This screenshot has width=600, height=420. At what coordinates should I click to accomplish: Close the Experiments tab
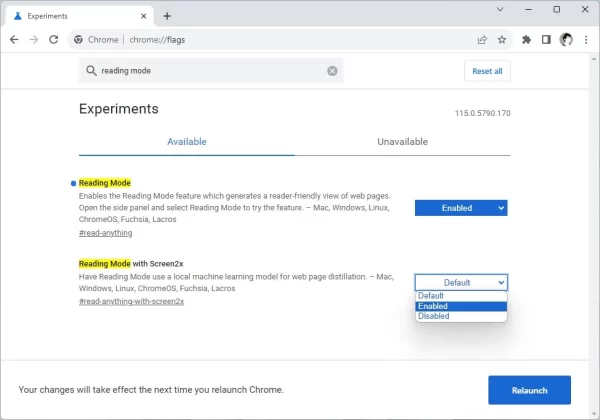point(143,16)
